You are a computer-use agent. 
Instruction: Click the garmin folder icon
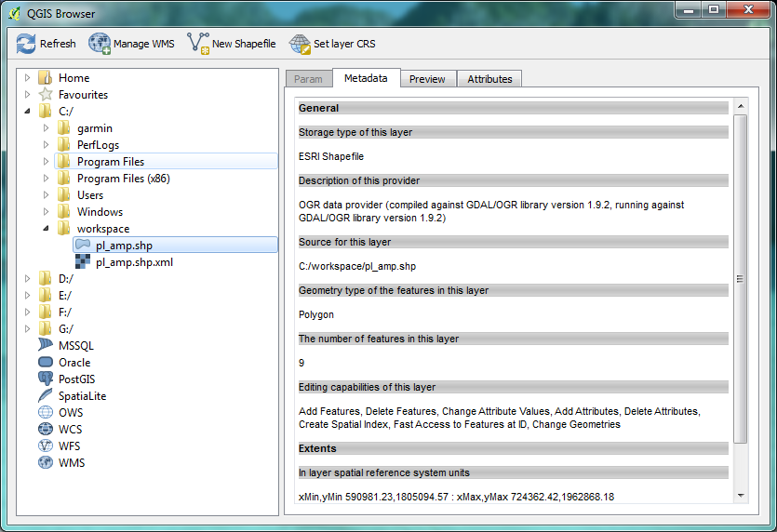[63, 127]
